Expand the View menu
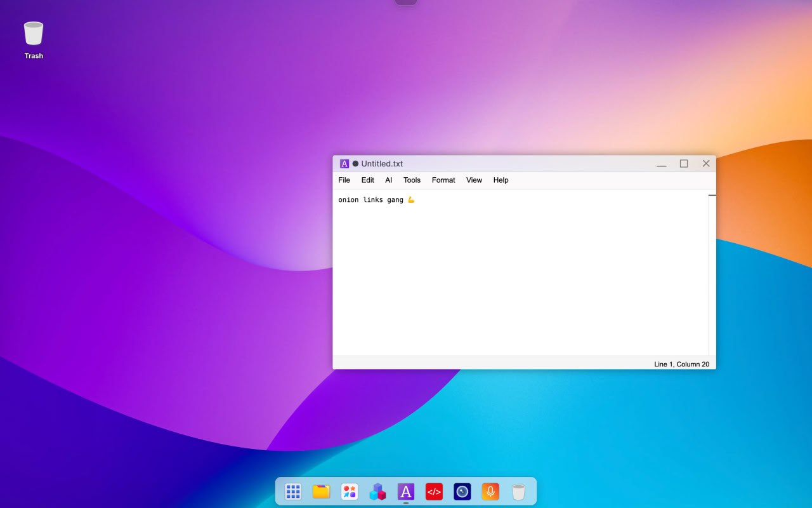 474,180
